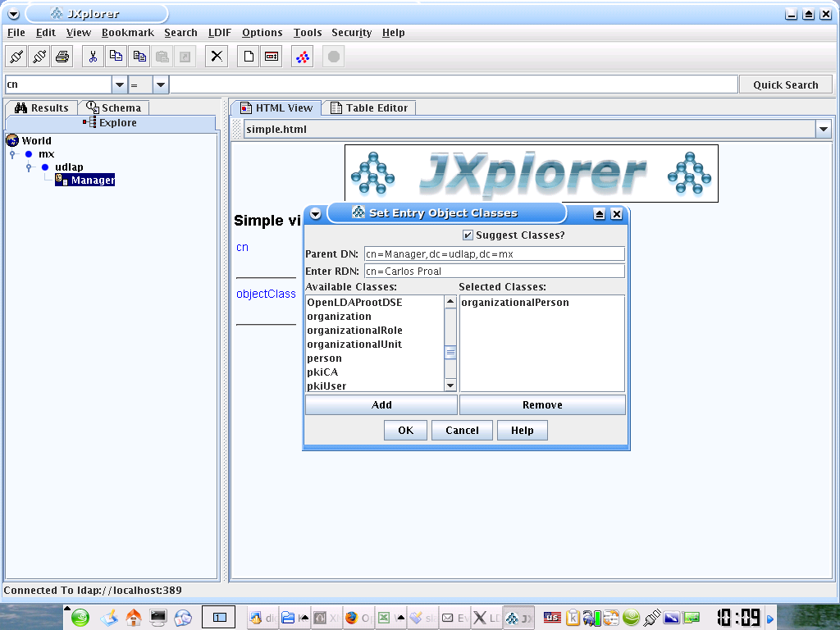Viewport: 840px width, 630px height.
Task: Click the blank page new entry icon
Action: [249, 57]
